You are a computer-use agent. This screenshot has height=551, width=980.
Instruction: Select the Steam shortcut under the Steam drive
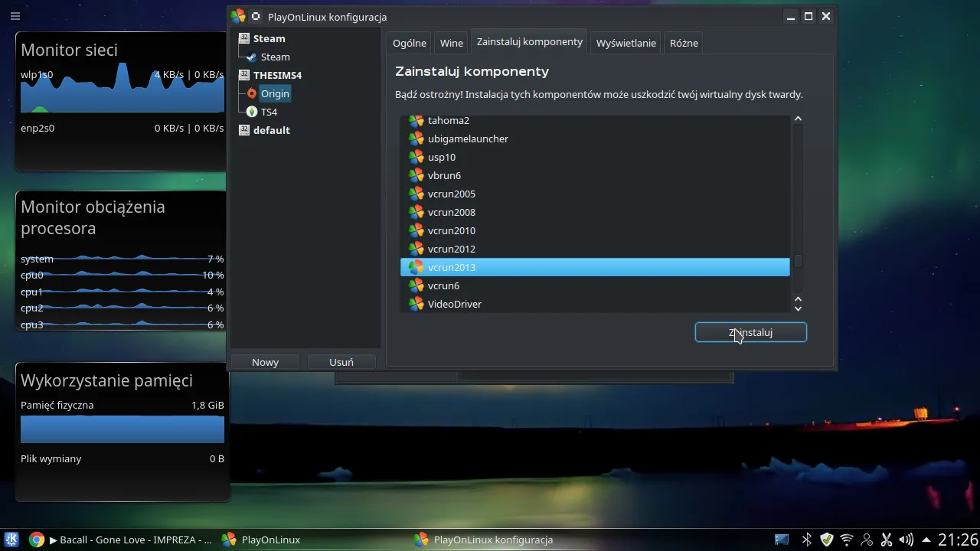tap(275, 57)
